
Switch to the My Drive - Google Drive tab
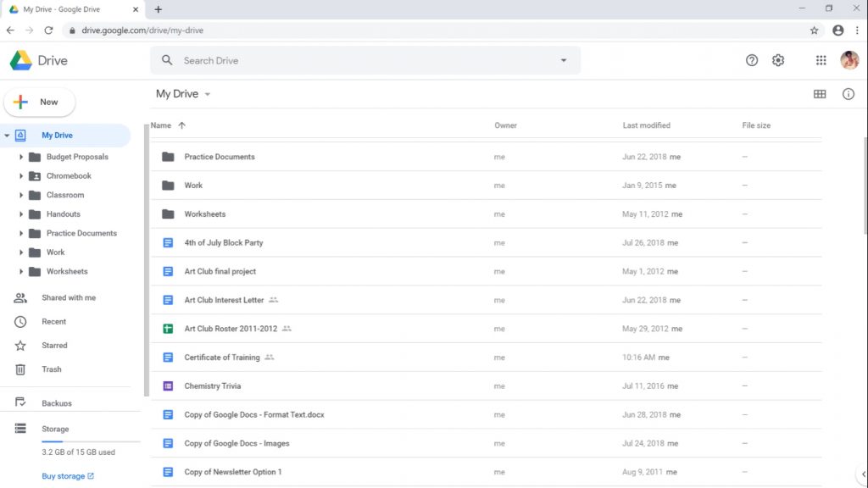[64, 9]
